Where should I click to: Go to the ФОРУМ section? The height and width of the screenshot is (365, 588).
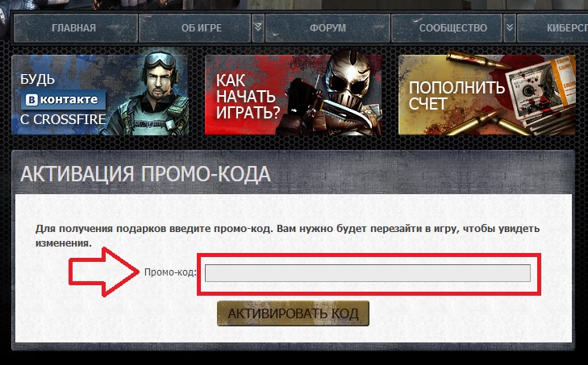327,28
